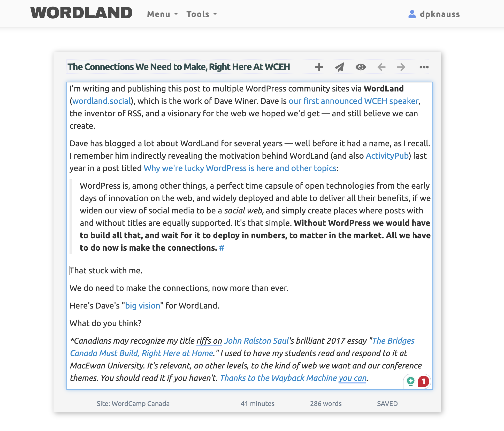
Task: Open the 'big vision' link
Action: pyautogui.click(x=143, y=306)
